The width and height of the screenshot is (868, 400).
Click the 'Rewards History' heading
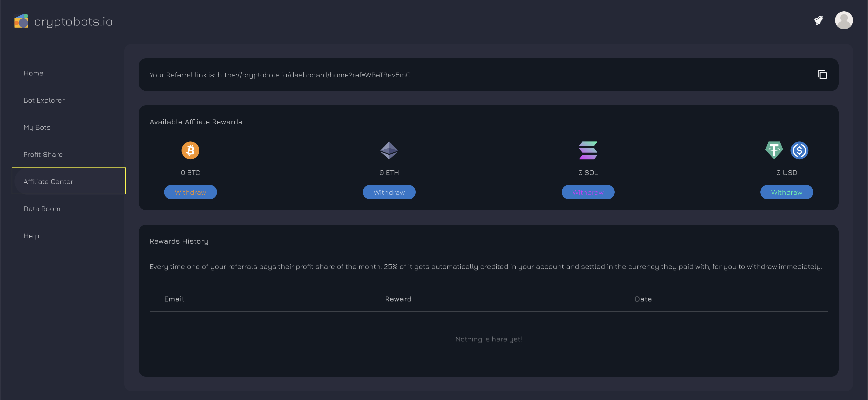pyautogui.click(x=179, y=241)
